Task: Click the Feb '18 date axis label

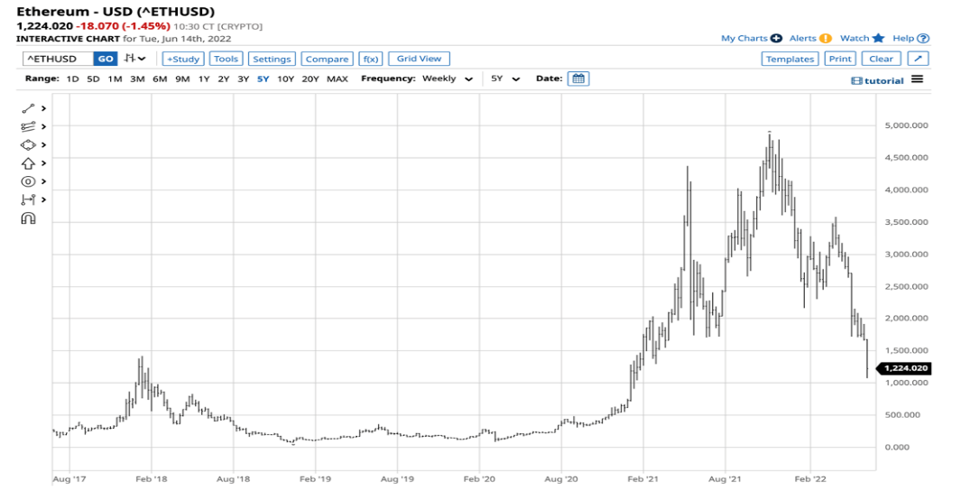Action: [x=152, y=479]
